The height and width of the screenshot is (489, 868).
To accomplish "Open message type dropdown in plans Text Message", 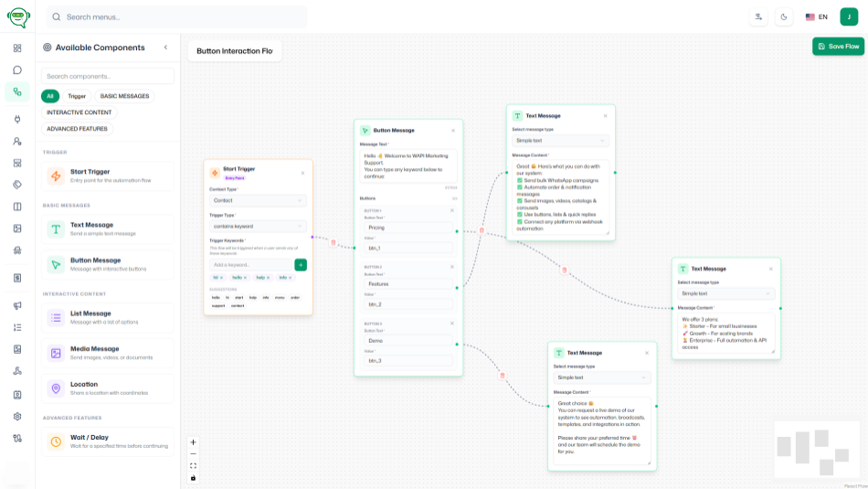I will click(725, 294).
